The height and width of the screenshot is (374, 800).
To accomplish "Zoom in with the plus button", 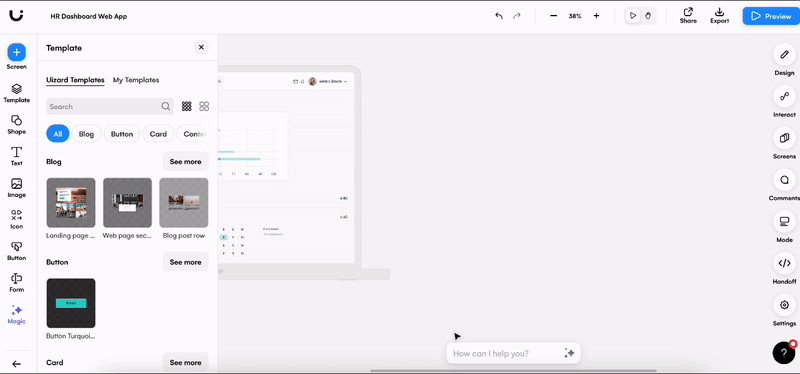I will [596, 16].
